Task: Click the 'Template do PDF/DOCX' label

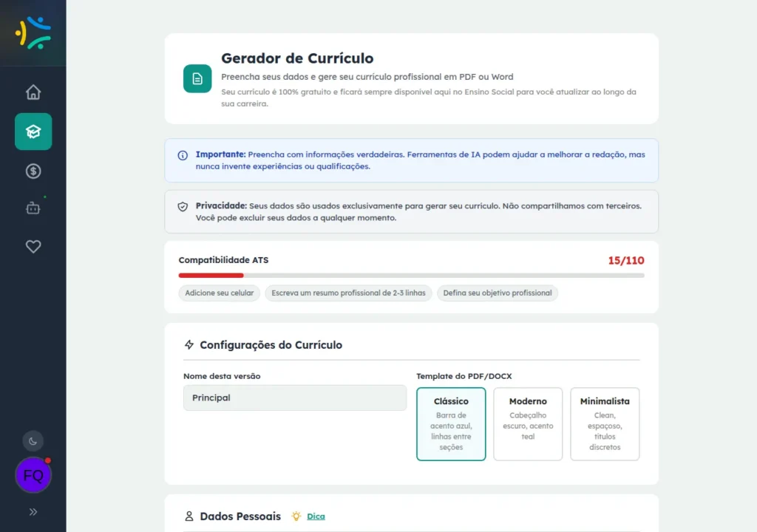Action: [464, 376]
